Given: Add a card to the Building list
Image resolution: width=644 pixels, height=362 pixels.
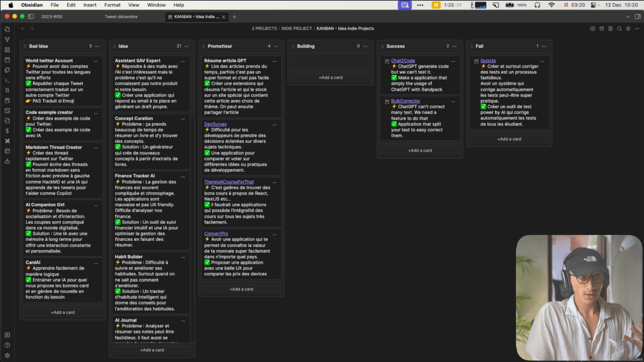Looking at the screenshot, I should click(x=331, y=77).
